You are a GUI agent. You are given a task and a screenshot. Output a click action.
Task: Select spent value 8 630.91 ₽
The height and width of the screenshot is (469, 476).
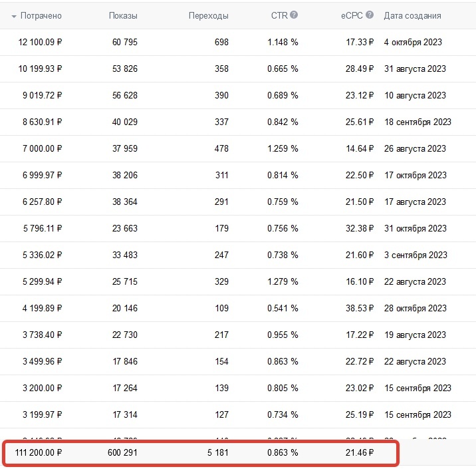(42, 122)
